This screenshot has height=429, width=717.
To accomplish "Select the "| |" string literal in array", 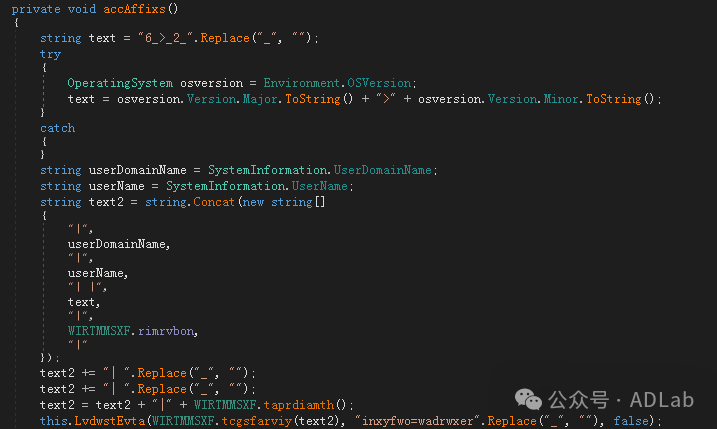I will click(x=86, y=287).
